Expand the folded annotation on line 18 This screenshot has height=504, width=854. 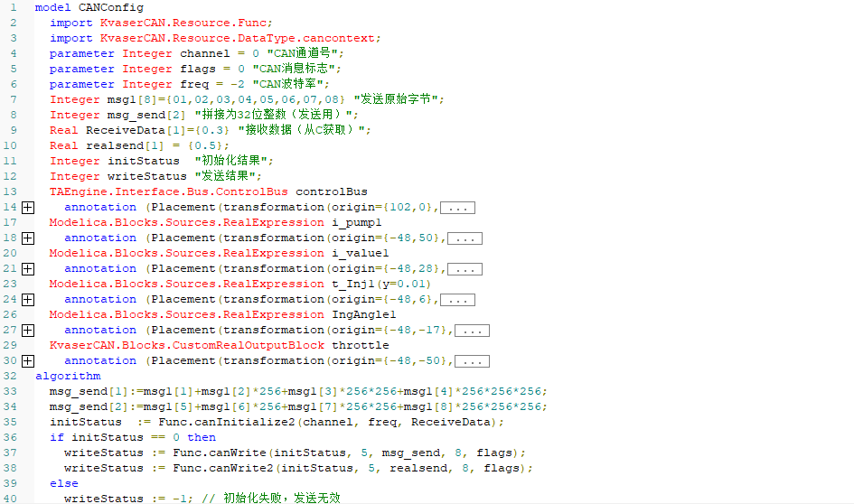click(x=28, y=238)
